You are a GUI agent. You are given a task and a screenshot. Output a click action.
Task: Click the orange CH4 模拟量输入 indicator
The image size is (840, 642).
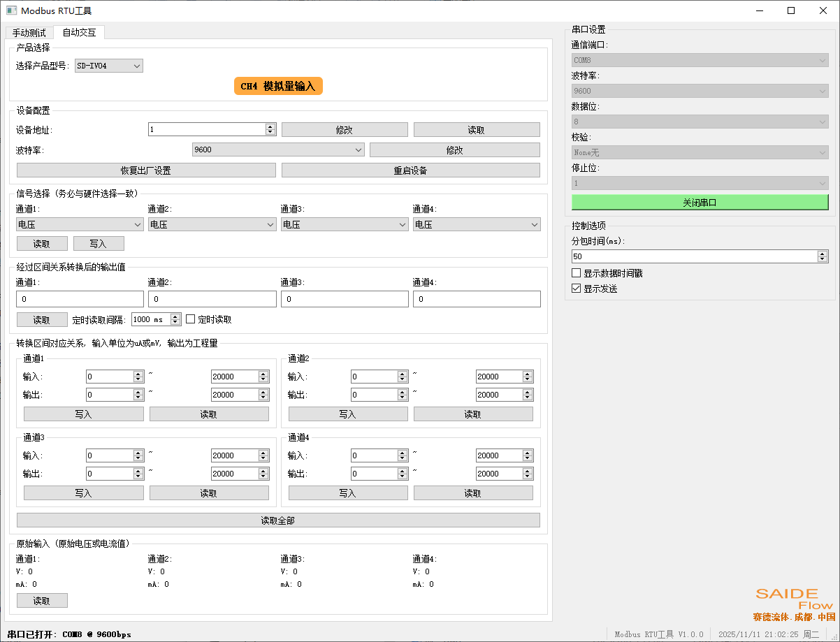pyautogui.click(x=277, y=86)
